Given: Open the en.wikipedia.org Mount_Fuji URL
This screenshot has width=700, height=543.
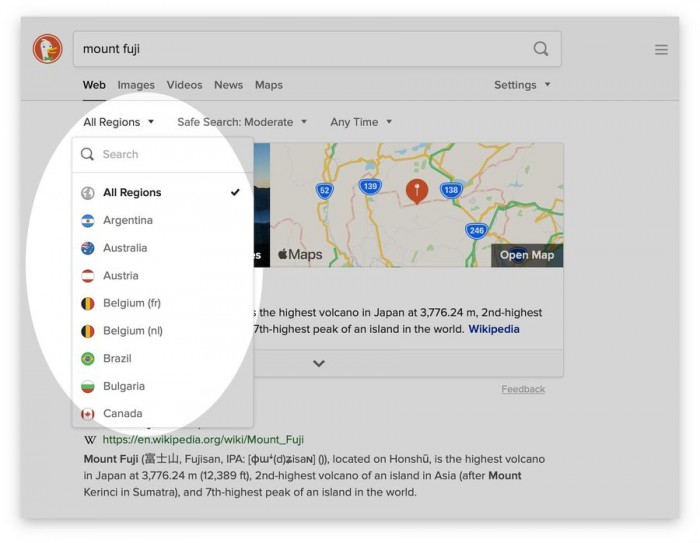Looking at the screenshot, I should tap(203, 439).
